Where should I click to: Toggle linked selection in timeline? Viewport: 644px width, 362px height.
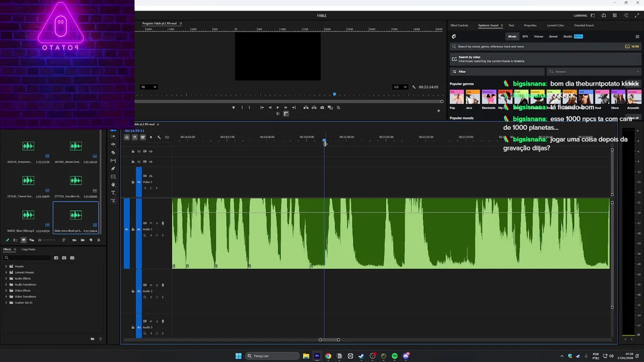pos(142,137)
